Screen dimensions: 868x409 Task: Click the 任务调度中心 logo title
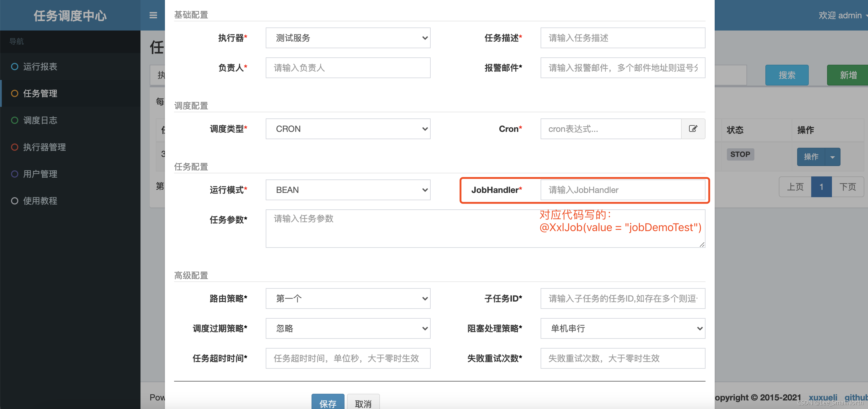tap(70, 16)
